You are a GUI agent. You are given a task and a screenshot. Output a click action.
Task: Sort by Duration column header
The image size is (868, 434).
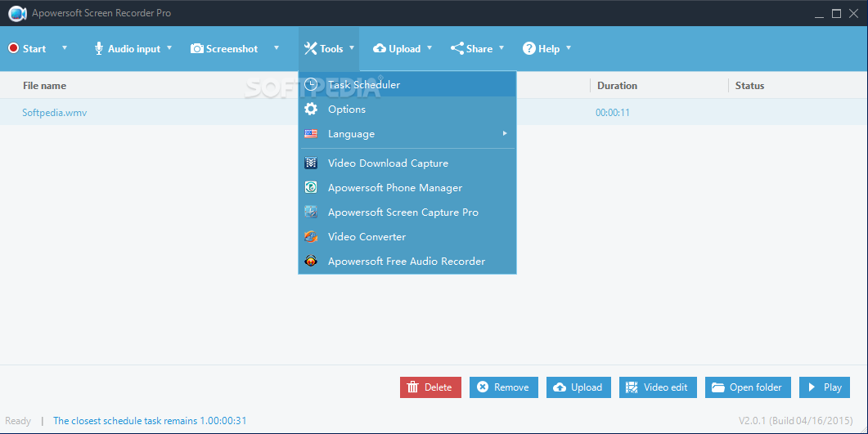coord(617,86)
